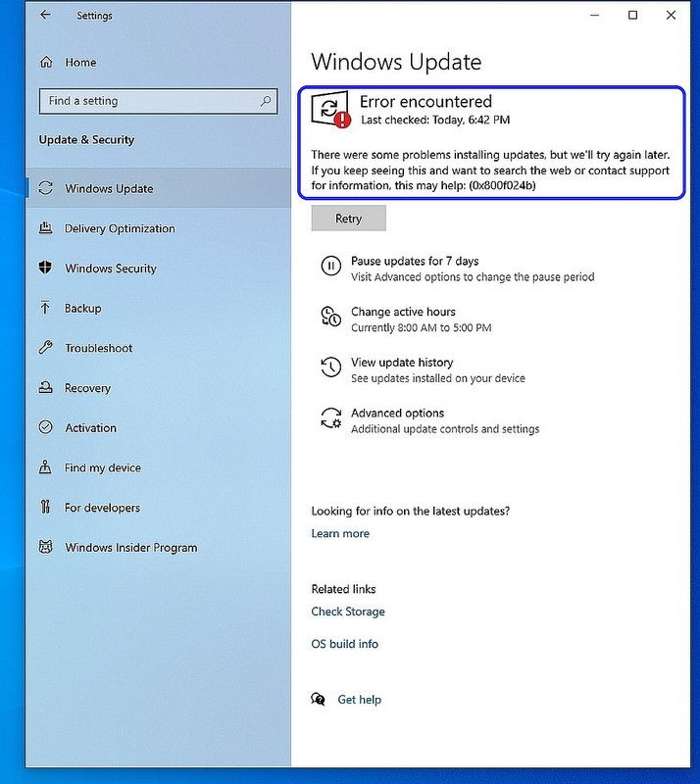Click the update error status icon
Screen dimensions: 700x784
pyautogui.click(x=330, y=110)
